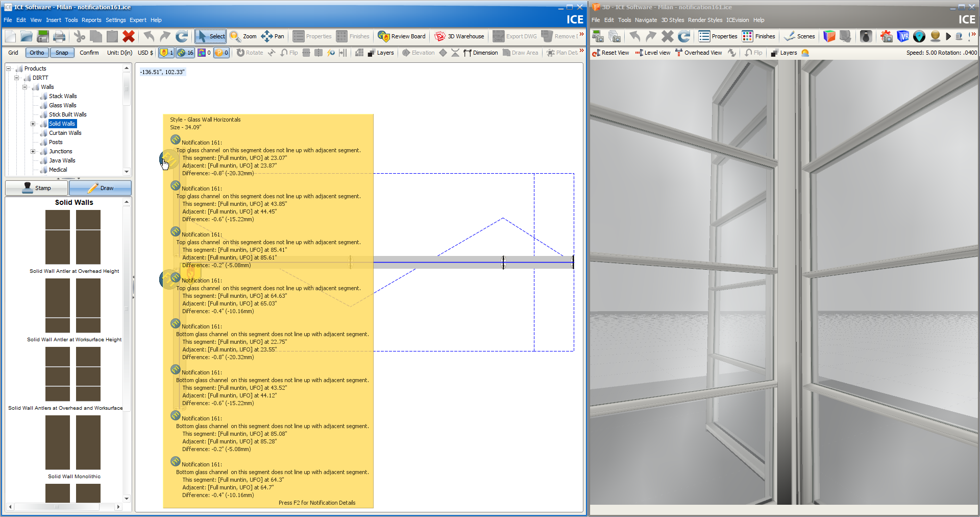Change the Unit: D(in) setting
This screenshot has height=517, width=980.
[119, 53]
